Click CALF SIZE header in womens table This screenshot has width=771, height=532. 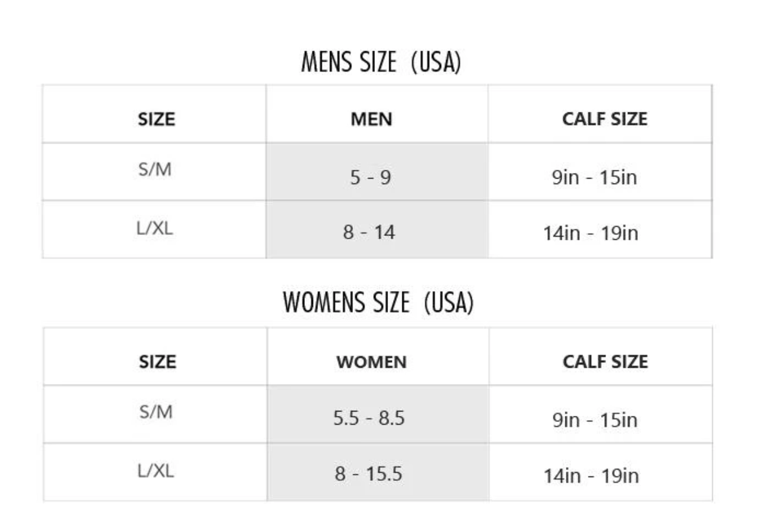tap(605, 362)
